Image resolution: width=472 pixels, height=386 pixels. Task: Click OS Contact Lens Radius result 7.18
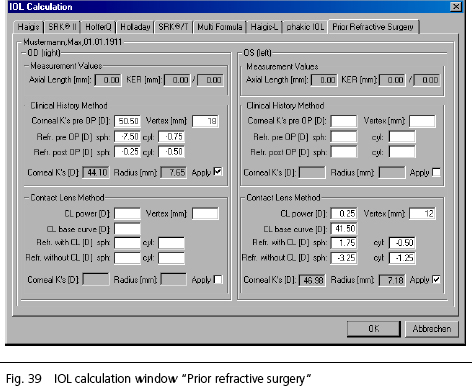[x=392, y=280]
